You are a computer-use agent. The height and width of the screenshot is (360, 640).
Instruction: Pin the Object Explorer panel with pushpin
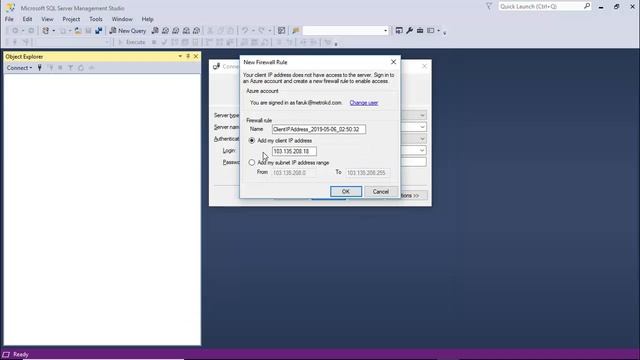188,56
